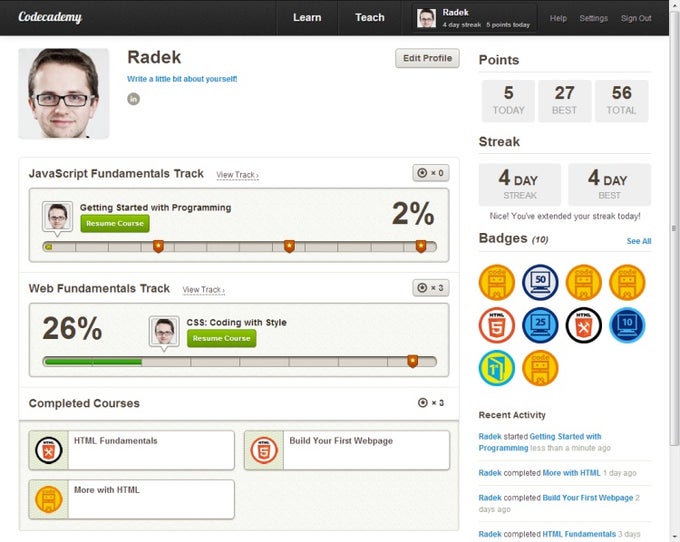This screenshot has height=542, width=680.
Task: Open the Build Your First Webpage completed course
Action: coord(347,450)
